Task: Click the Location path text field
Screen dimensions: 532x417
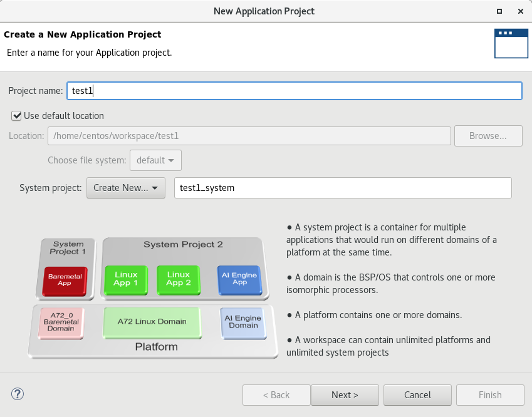Action: [249, 136]
